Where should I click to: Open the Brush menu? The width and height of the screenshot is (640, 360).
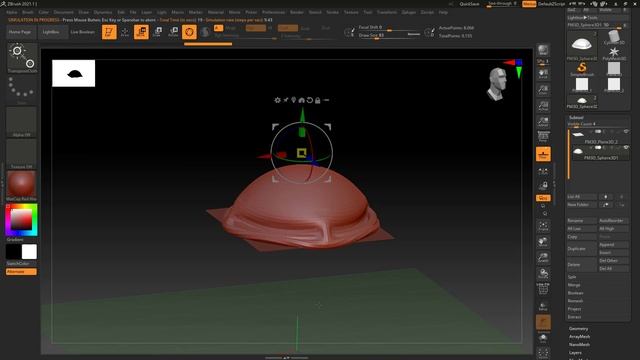28,12
